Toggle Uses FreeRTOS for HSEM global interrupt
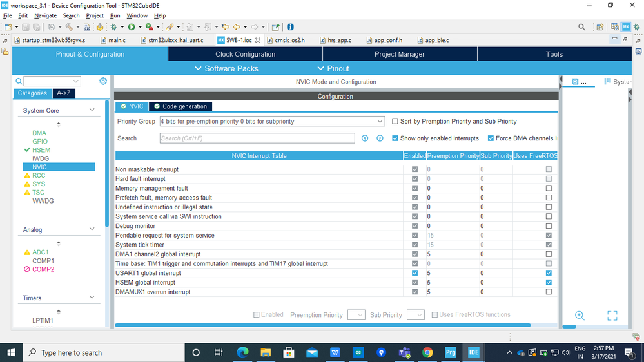644x362 pixels. [x=549, y=282]
